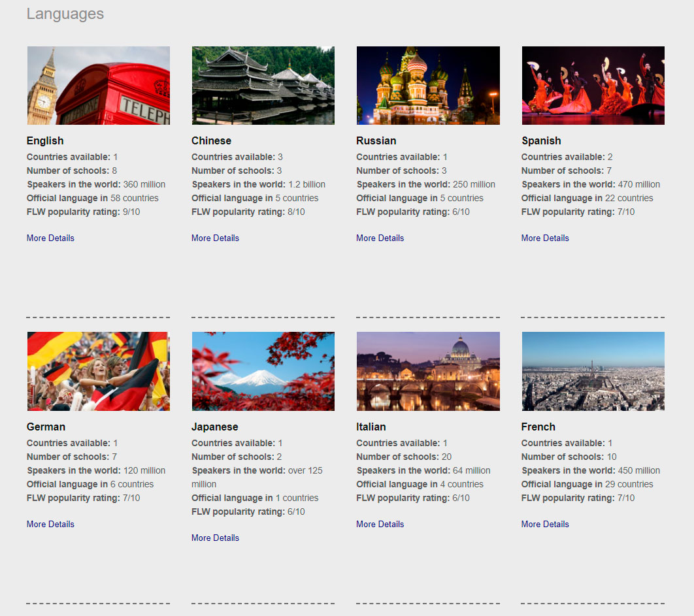The height and width of the screenshot is (616, 694).
Task: Click Spanish 'Speakers in the world: 470 million'
Action: 591,184
